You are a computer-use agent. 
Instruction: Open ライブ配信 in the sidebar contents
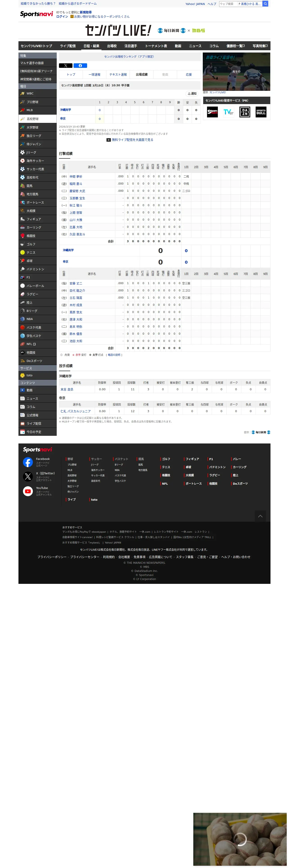pos(37,424)
